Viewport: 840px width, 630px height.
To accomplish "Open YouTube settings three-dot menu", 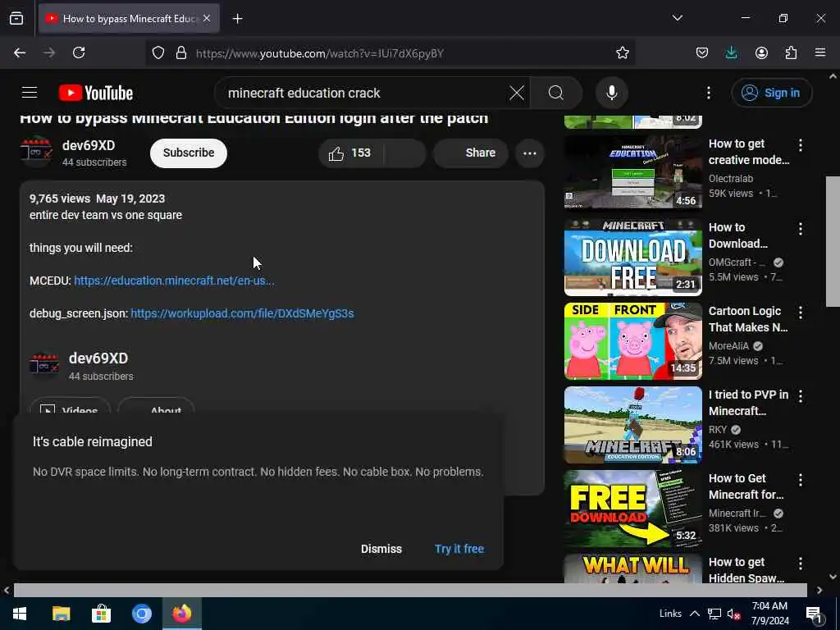I will [708, 93].
